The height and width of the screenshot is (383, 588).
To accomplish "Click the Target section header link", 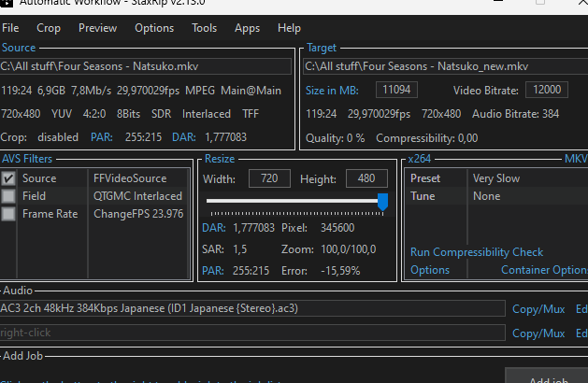I will point(322,48).
